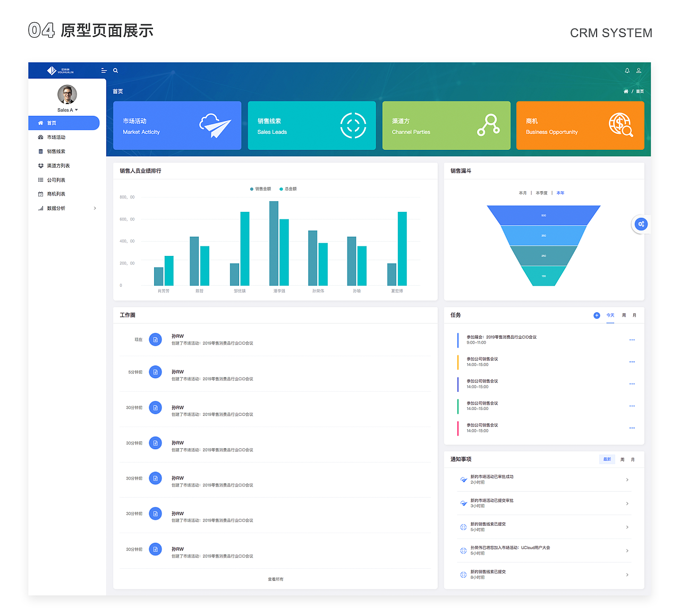
Task: Click the breadcrumb home icon
Action: [x=626, y=91]
